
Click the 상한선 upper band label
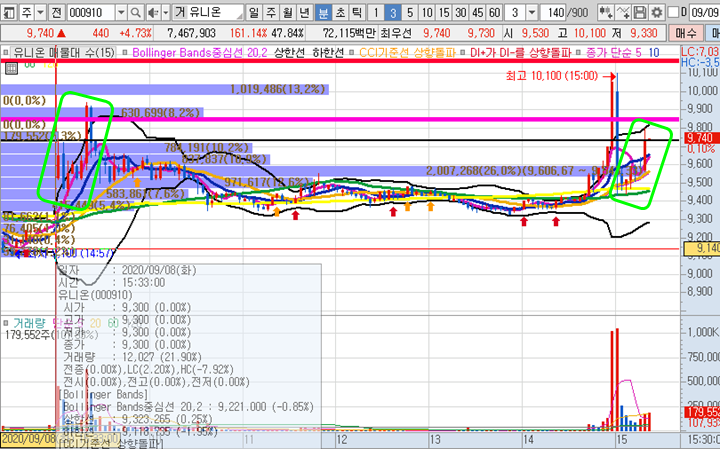(289, 53)
